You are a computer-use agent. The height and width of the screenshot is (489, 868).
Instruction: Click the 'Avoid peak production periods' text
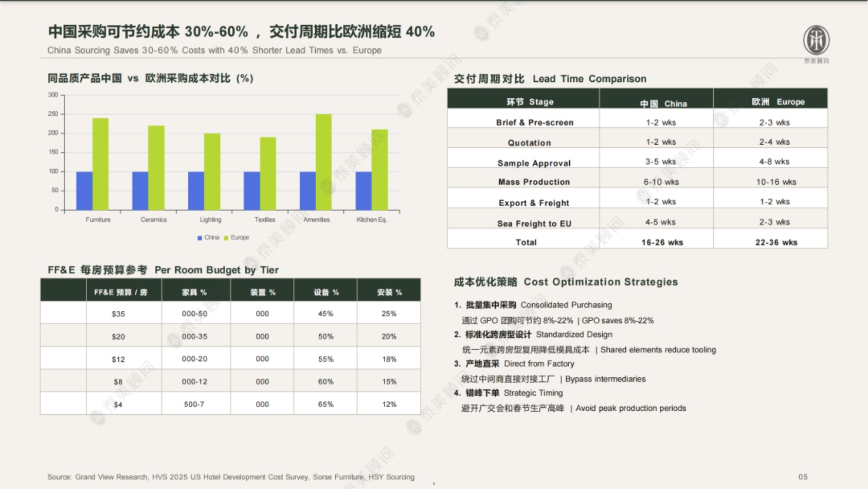(x=630, y=409)
